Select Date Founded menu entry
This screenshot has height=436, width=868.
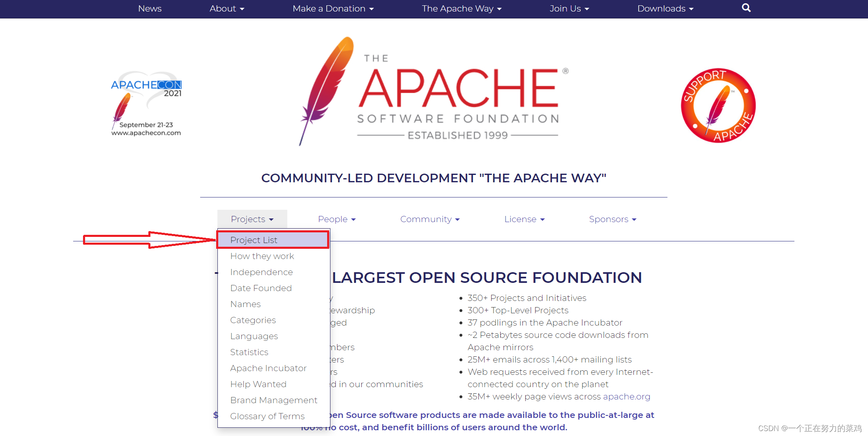273,288
